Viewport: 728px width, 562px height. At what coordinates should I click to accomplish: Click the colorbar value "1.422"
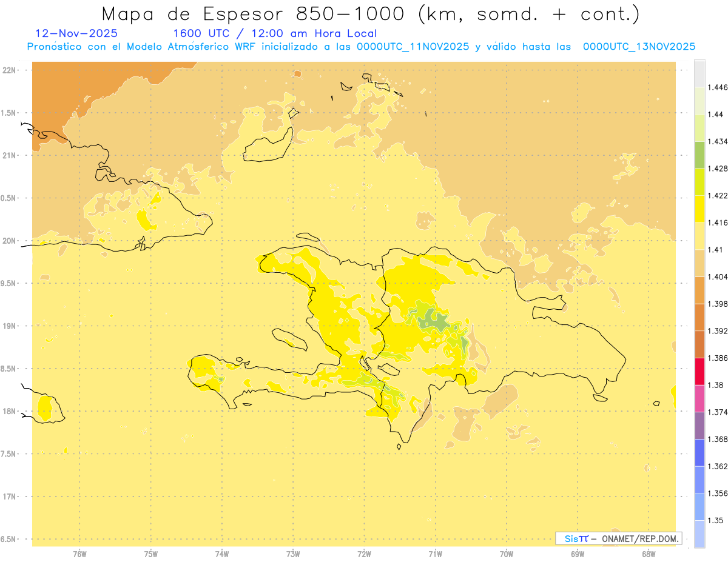716,195
